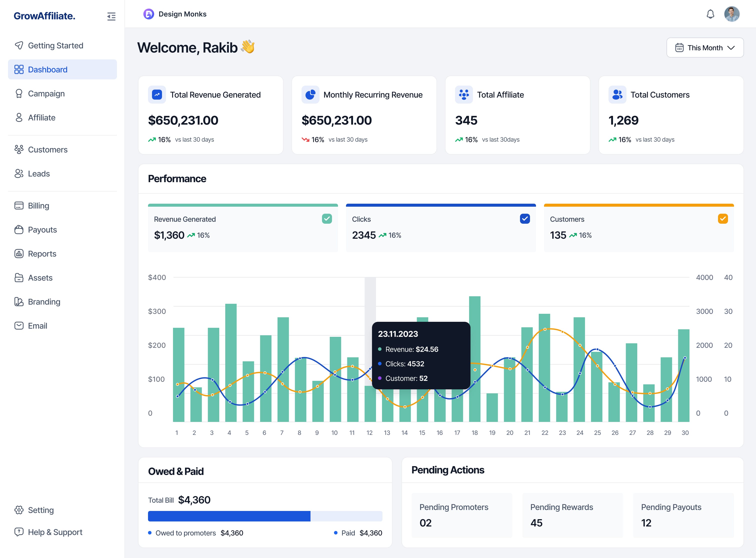Viewport: 756px width, 558px height.
Task: Click the Design Monks workspace logo
Action: click(148, 14)
